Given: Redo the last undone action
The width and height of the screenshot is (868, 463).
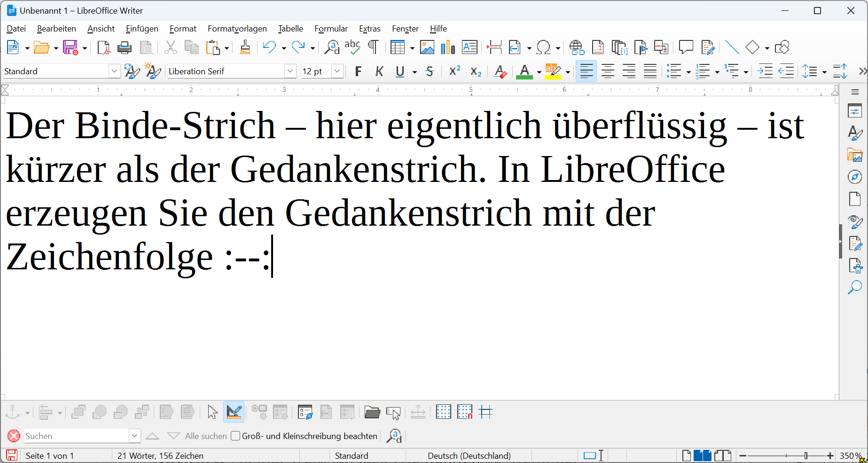Looking at the screenshot, I should pos(298,47).
